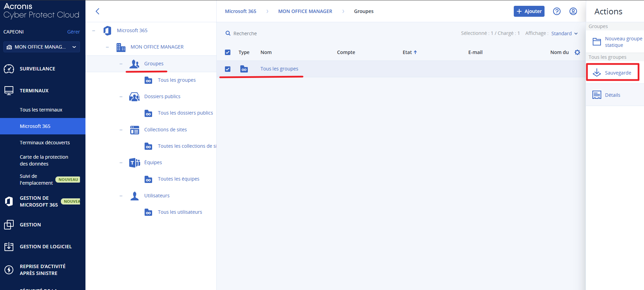Click the Collections de sites icon

coord(135,130)
